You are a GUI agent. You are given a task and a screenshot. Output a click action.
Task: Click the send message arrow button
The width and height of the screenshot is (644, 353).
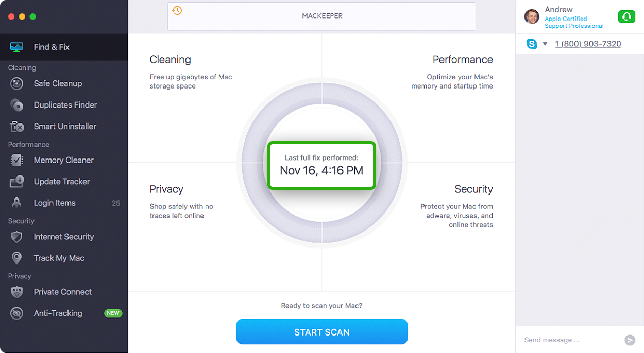630,340
